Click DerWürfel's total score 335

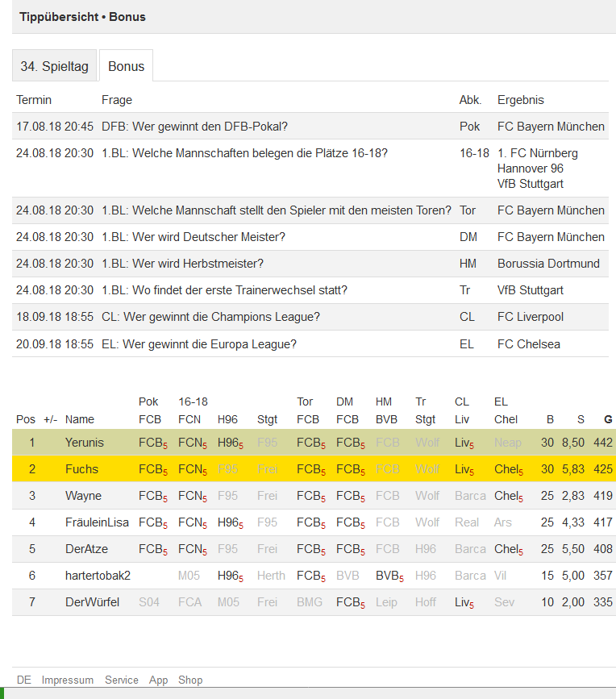tap(603, 602)
